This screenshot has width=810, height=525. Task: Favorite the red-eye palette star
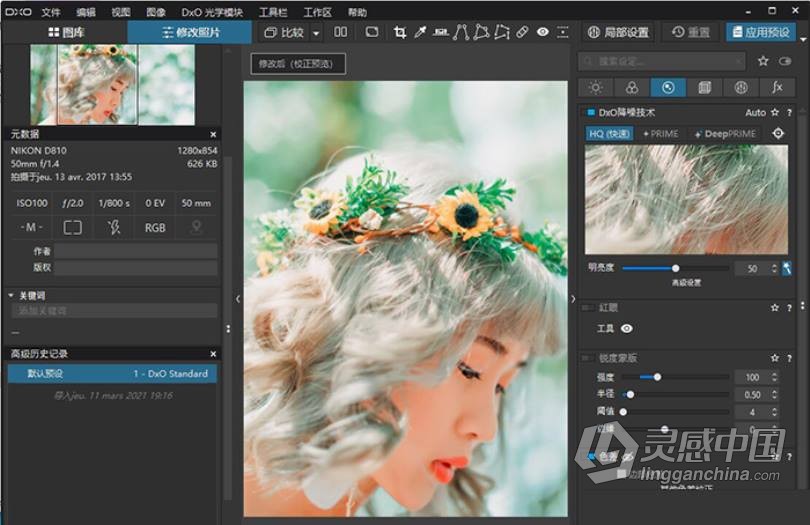coord(775,307)
